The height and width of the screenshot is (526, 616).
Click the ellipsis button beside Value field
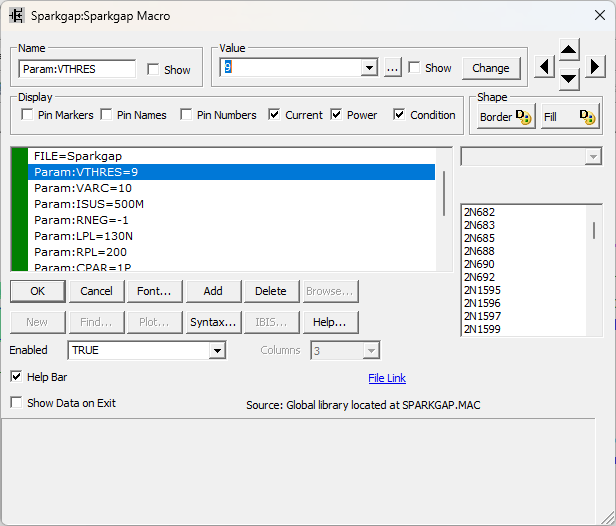coord(392,68)
